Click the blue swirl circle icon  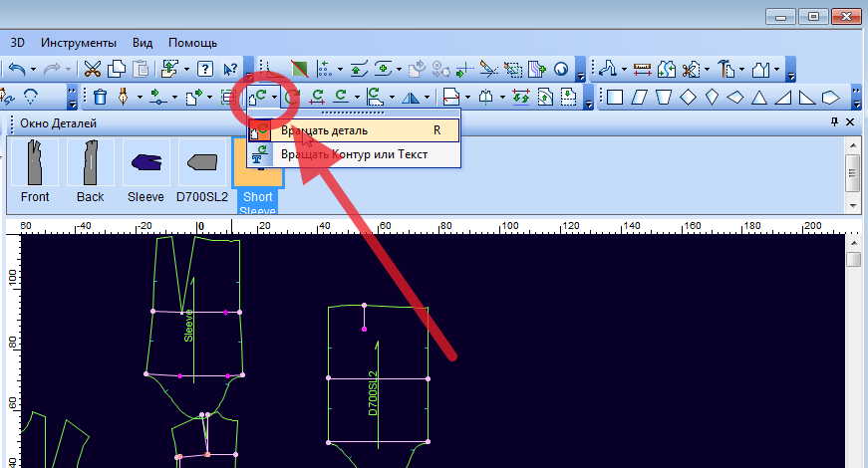coord(561,69)
